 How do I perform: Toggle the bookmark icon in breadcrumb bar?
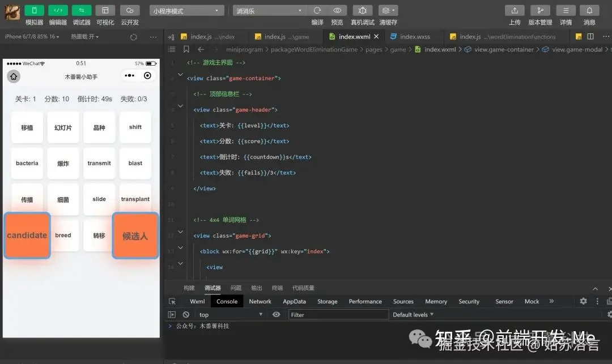186,49
